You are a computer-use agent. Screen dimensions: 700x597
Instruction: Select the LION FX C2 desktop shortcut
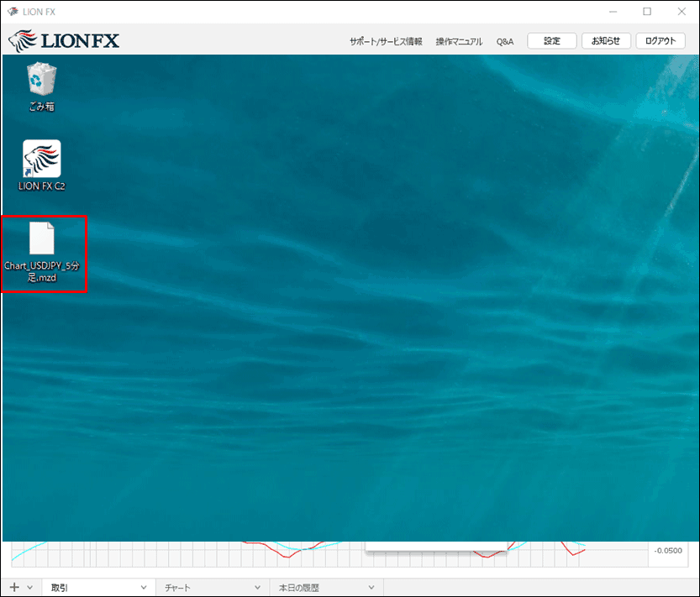41,165
